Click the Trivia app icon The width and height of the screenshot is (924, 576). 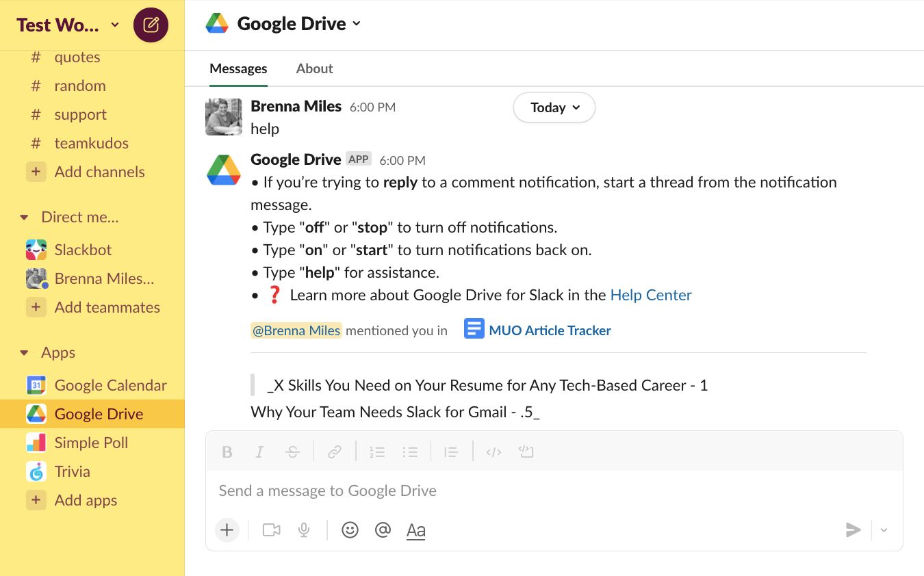coord(36,471)
